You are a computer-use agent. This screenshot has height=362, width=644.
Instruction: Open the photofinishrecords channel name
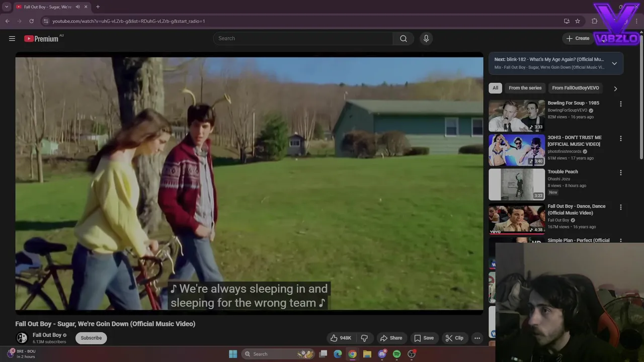565,151
